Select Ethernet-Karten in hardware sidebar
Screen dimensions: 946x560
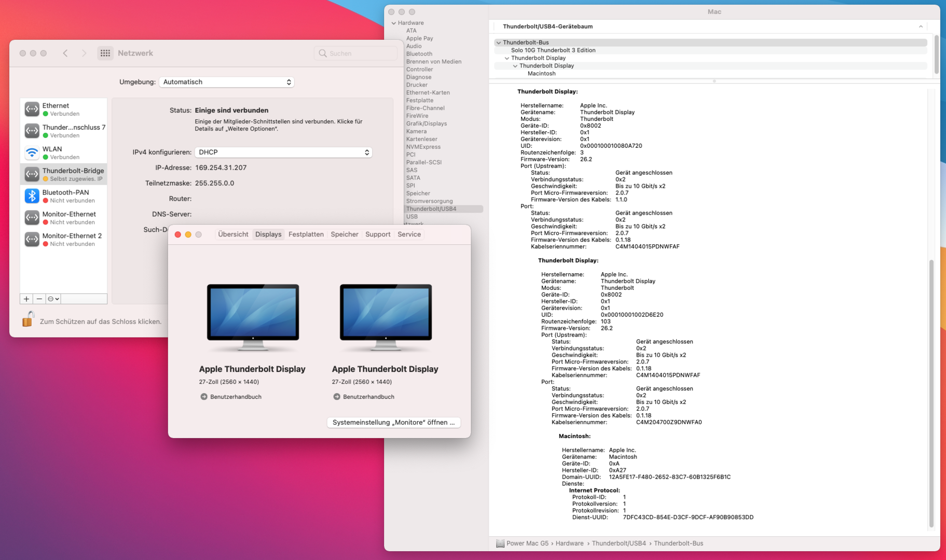coord(428,93)
